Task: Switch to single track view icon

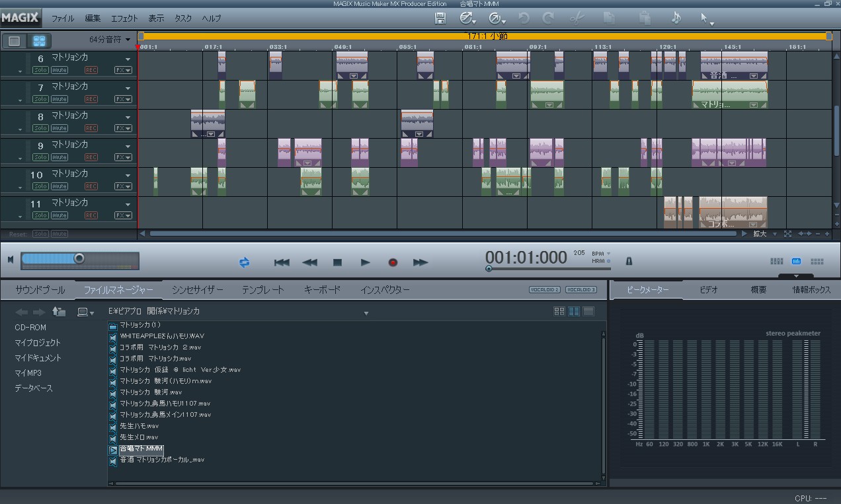Action: pos(15,41)
